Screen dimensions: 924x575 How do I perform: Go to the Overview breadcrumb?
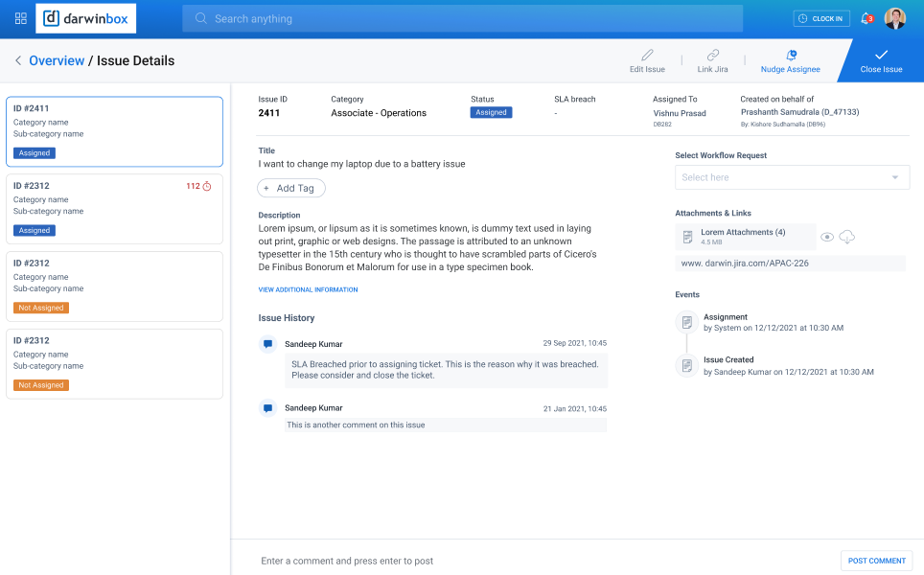[57, 59]
